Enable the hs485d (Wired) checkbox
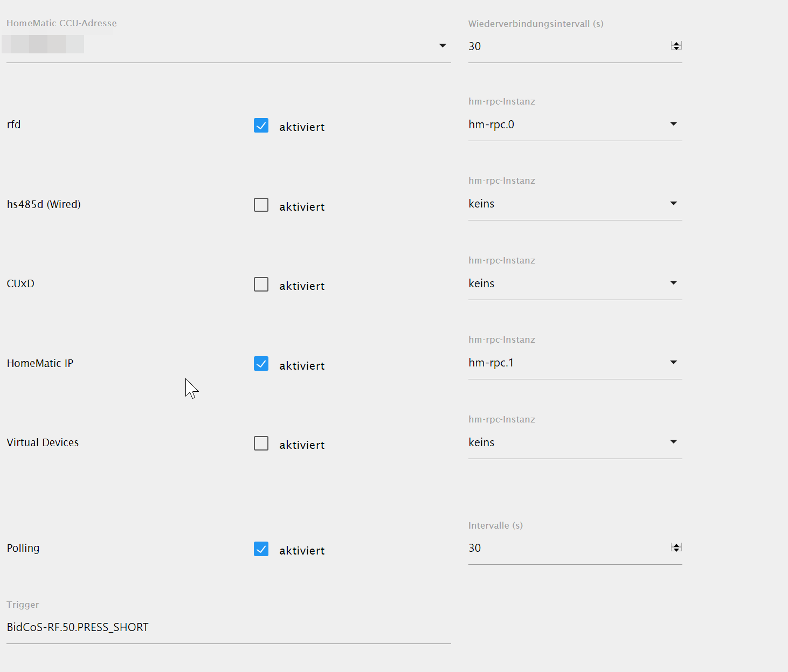 point(261,205)
